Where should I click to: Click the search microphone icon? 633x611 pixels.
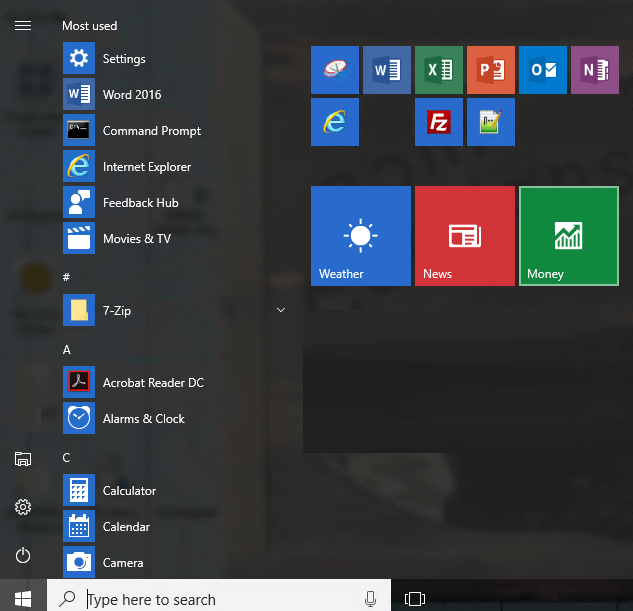click(370, 598)
